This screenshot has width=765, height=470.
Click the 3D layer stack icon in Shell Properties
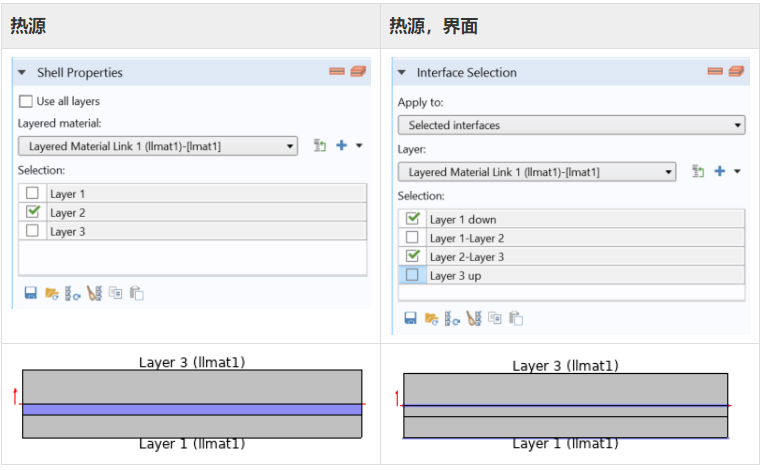point(358,71)
